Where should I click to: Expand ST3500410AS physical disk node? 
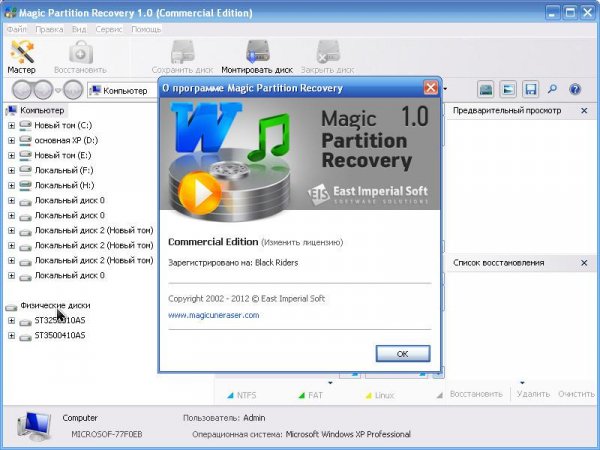click(11, 336)
